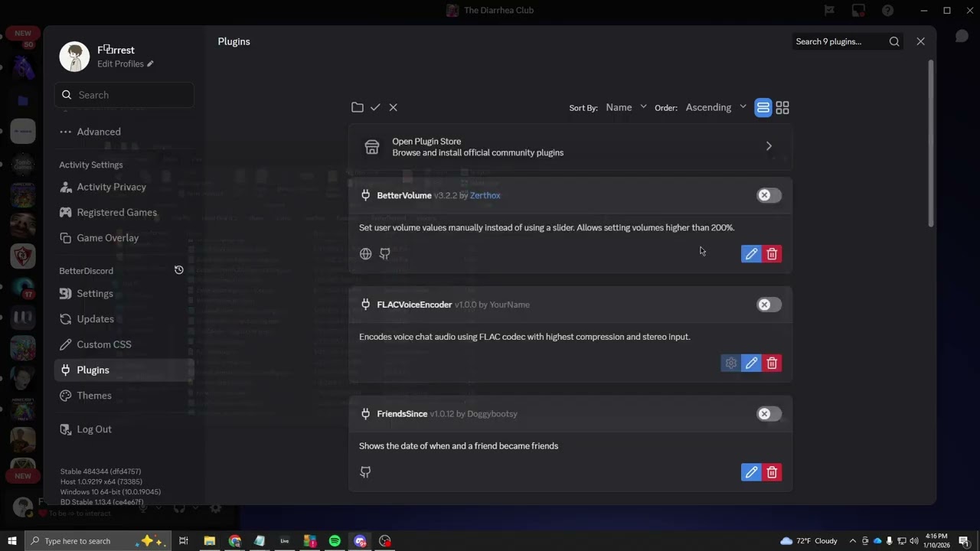
Task: Open BetterVolume website globe icon
Action: pyautogui.click(x=366, y=254)
